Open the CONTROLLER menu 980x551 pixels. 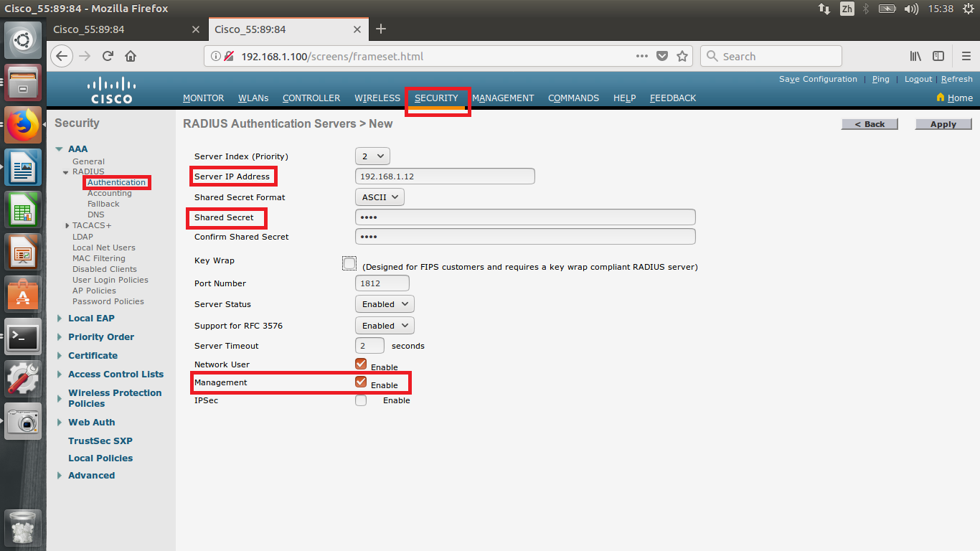pyautogui.click(x=311, y=98)
